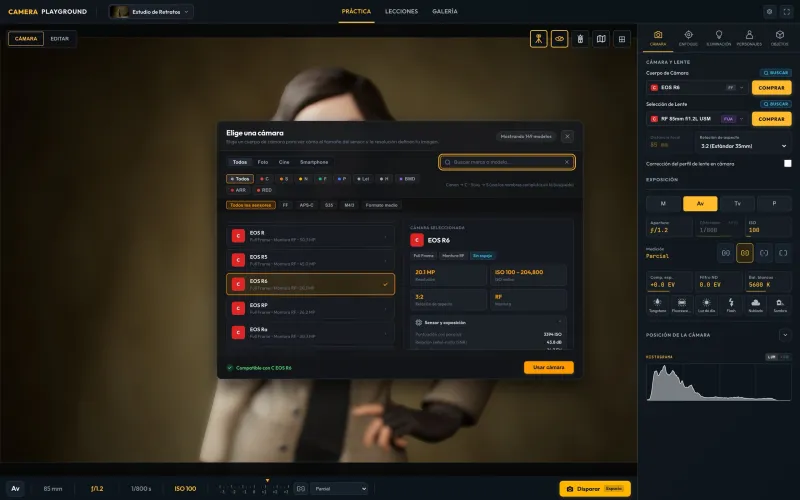Select P exposure mode
The image size is (800, 500).
(x=774, y=204)
